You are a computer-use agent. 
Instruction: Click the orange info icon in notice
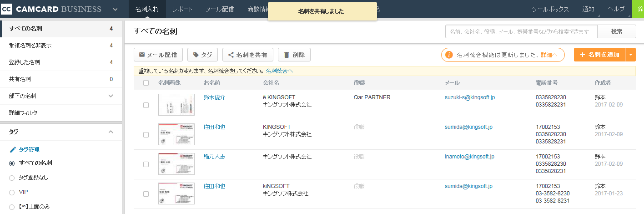click(x=449, y=55)
